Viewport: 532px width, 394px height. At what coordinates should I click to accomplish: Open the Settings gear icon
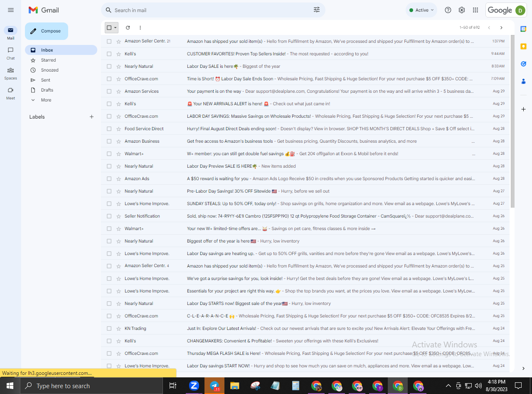[462, 10]
